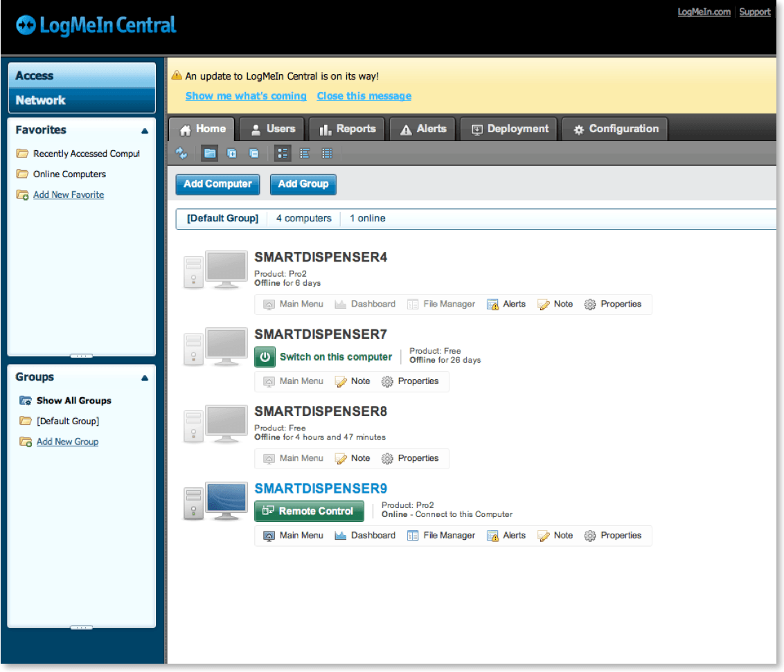Open Alerts for SMARTDISPENSER4
This screenshot has width=784, height=672.
point(506,305)
